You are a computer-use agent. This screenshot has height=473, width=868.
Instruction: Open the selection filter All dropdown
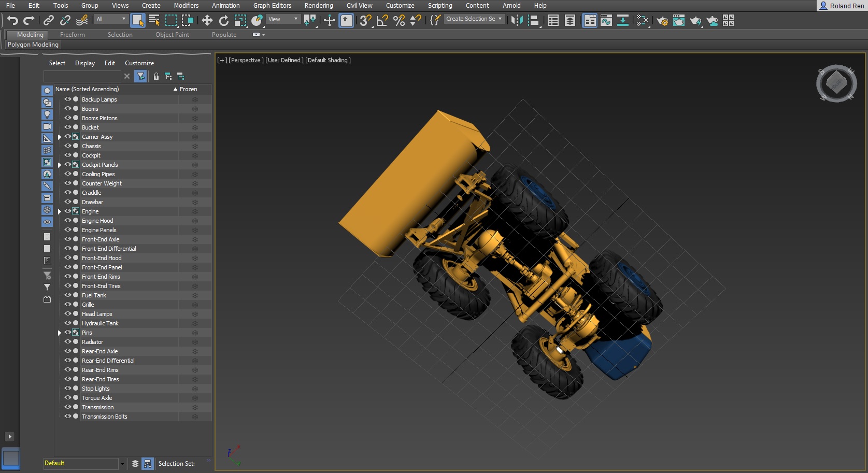point(111,19)
